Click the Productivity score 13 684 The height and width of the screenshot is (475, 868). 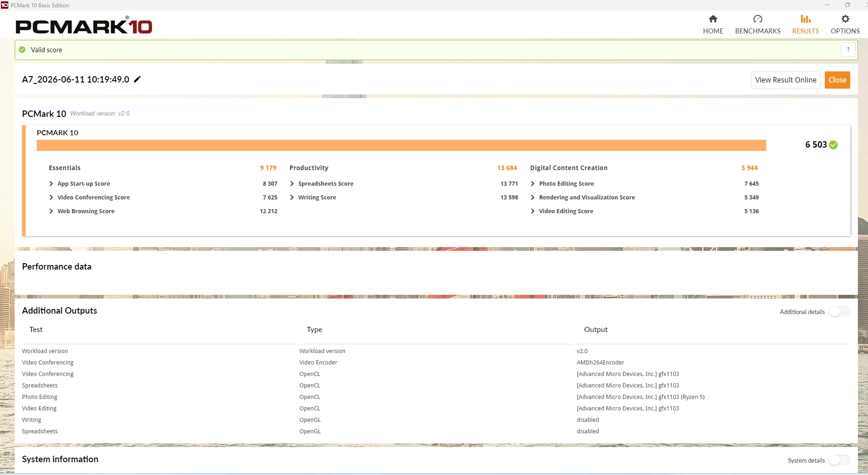[x=507, y=168]
